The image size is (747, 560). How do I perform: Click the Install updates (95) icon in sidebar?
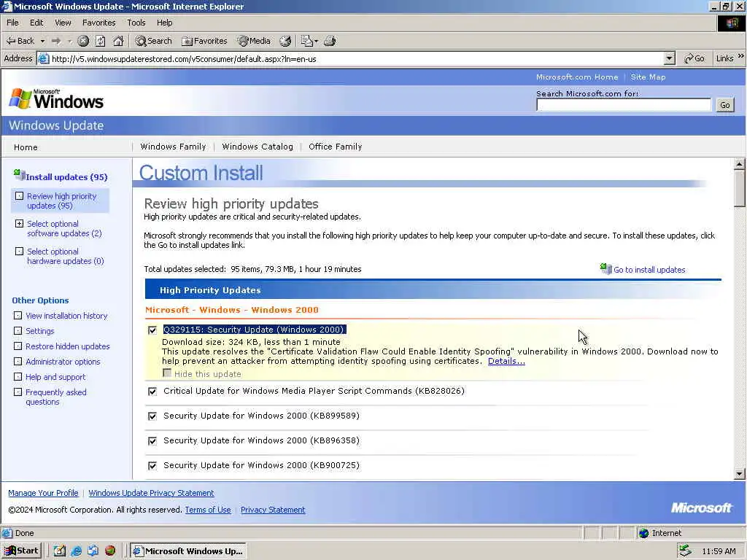[x=19, y=175]
